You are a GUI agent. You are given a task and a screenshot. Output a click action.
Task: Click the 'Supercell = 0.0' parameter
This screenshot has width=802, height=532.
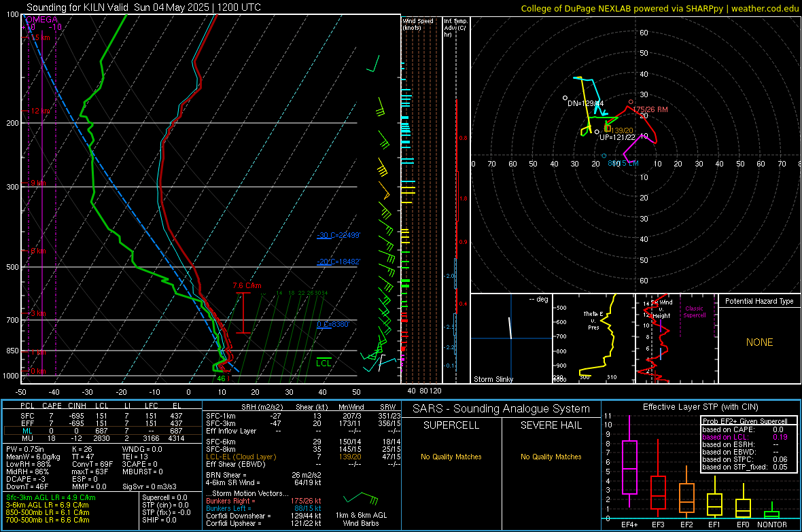(x=164, y=497)
